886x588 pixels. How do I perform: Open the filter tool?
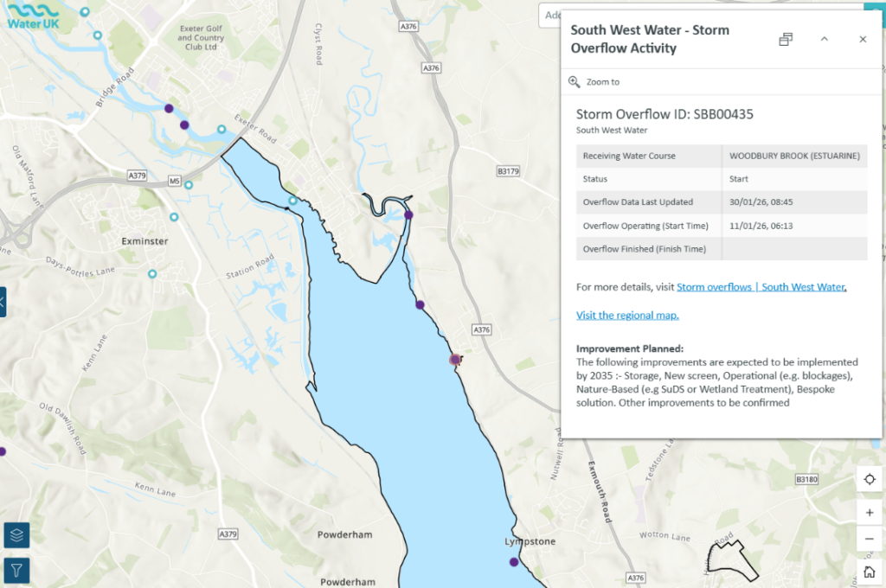click(16, 570)
